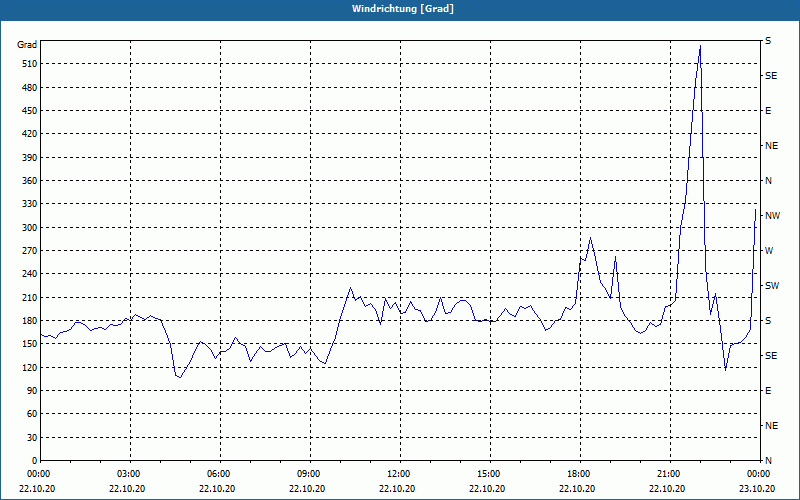Select the 23.10.20 date label
The width and height of the screenshot is (800, 500).
tap(757, 489)
